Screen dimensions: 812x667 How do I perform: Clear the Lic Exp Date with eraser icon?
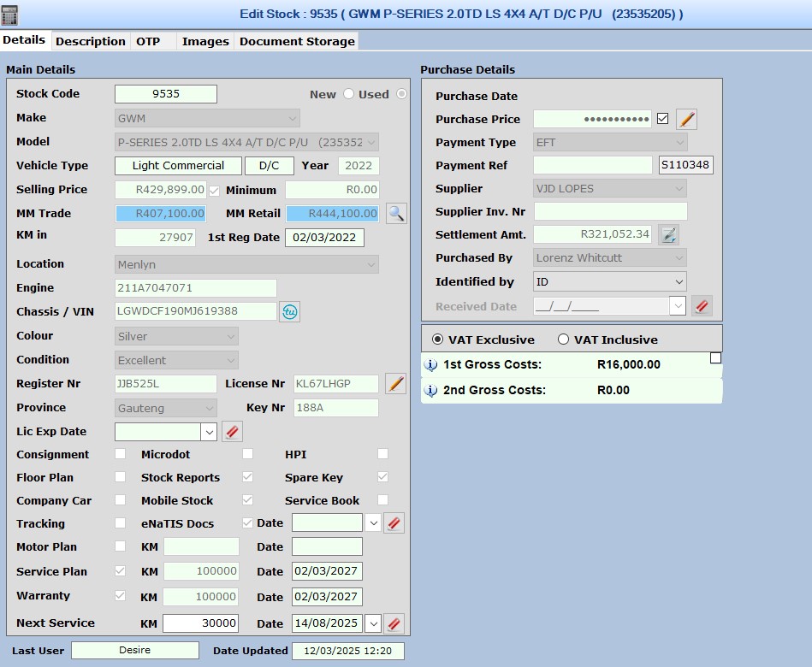pos(232,432)
